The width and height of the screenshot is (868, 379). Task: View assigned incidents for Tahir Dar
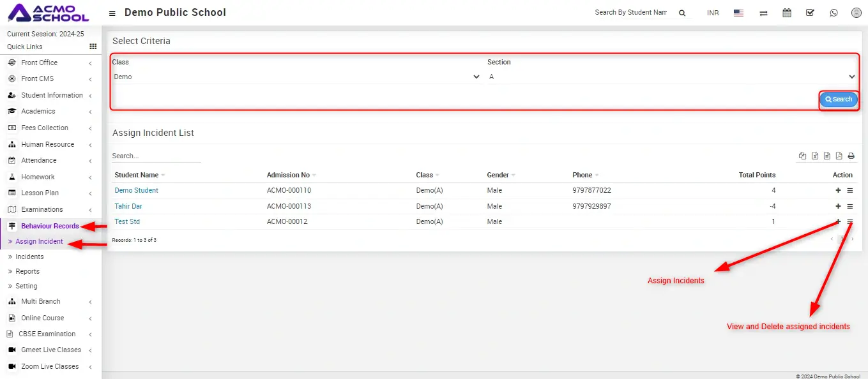[x=850, y=207]
